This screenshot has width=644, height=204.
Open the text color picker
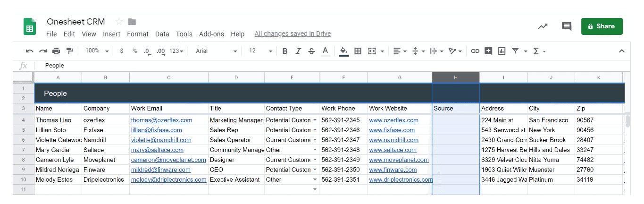[x=325, y=51]
